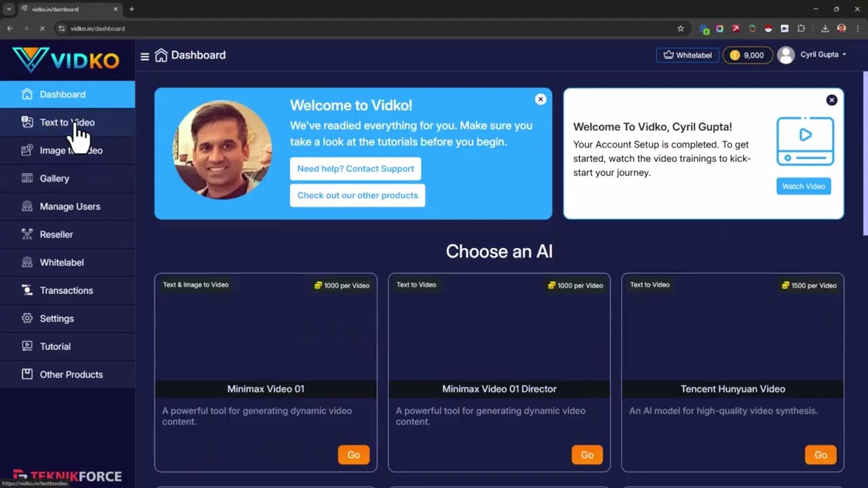The image size is (868, 488).
Task: Open the browser Downloads icon
Action: point(825,28)
